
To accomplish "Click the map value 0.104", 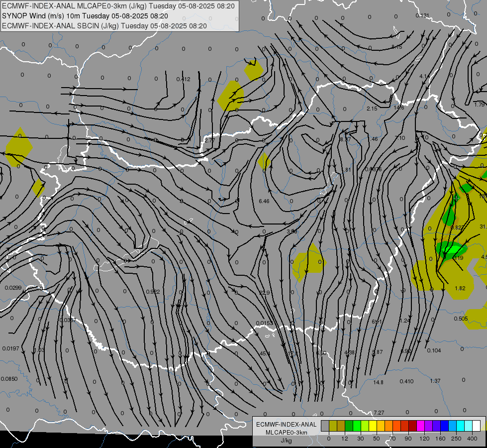I will point(434,350).
